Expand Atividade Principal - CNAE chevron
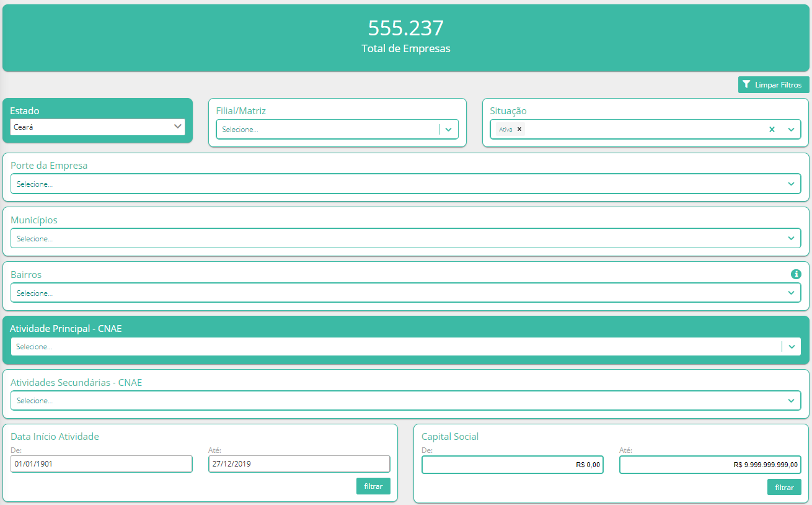Image resolution: width=812 pixels, height=505 pixels. click(x=792, y=347)
